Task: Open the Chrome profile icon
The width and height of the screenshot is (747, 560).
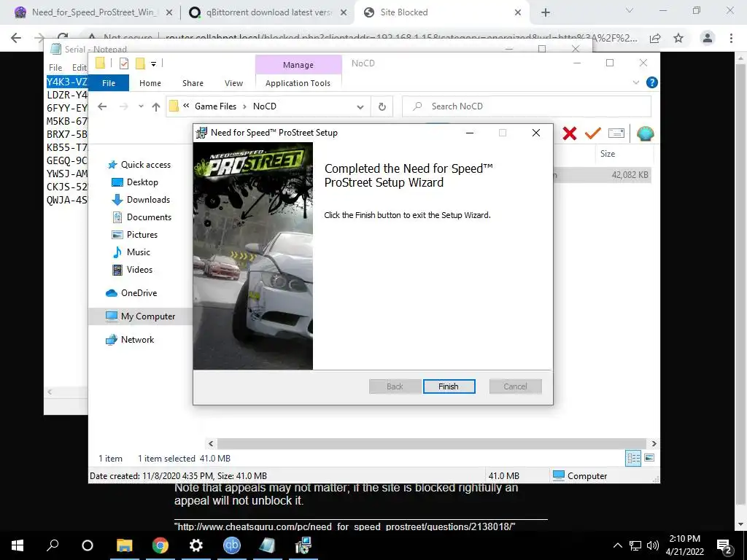Action: 708,38
